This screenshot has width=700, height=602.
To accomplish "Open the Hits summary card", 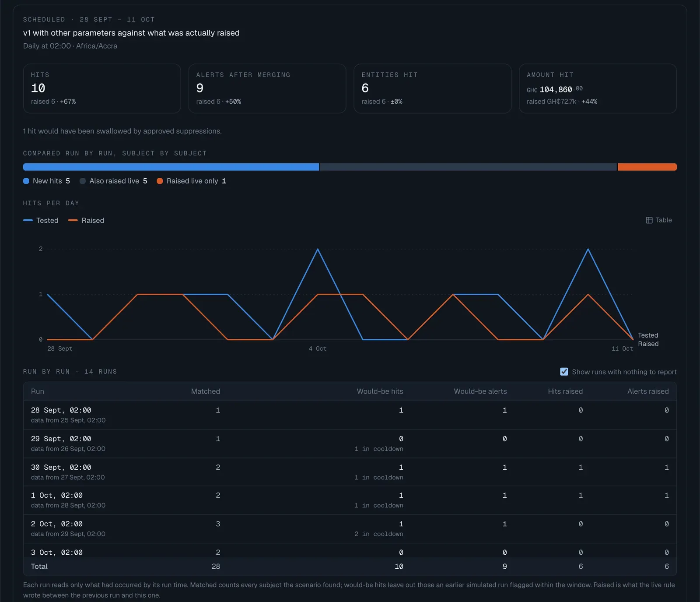I will [x=102, y=88].
